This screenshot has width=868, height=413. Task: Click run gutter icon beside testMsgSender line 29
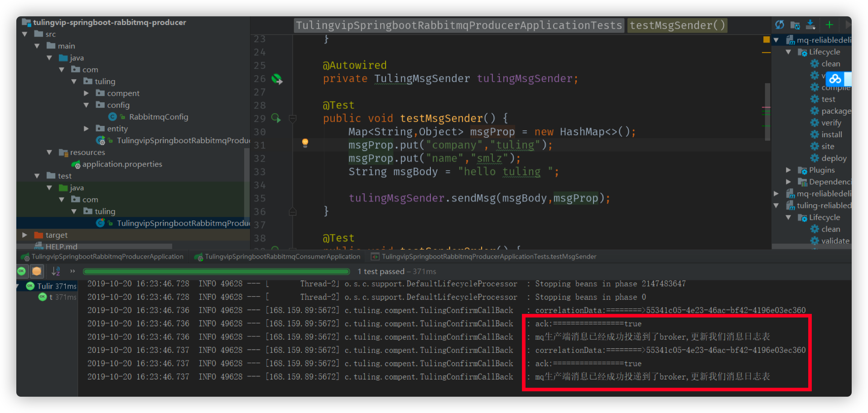tap(276, 118)
